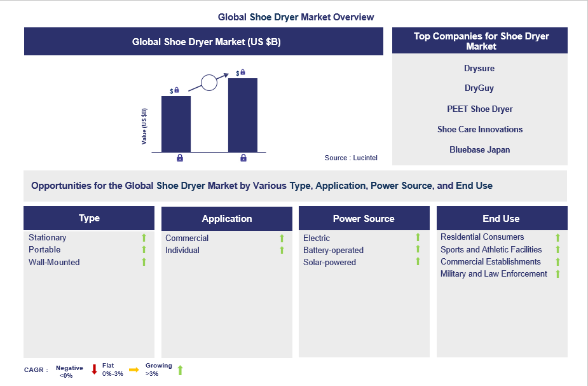The width and height of the screenshot is (588, 386).
Task: Select the Application section header
Action: (x=226, y=217)
